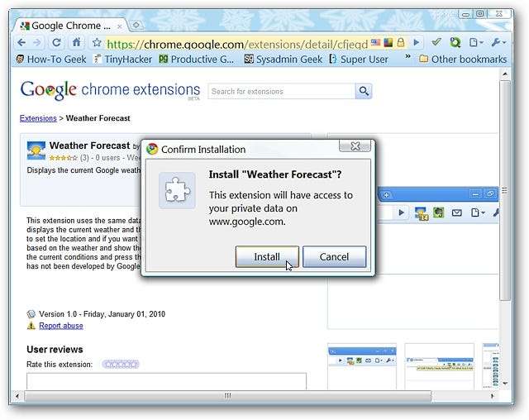Click the colorful square icon in address bar

click(388, 42)
